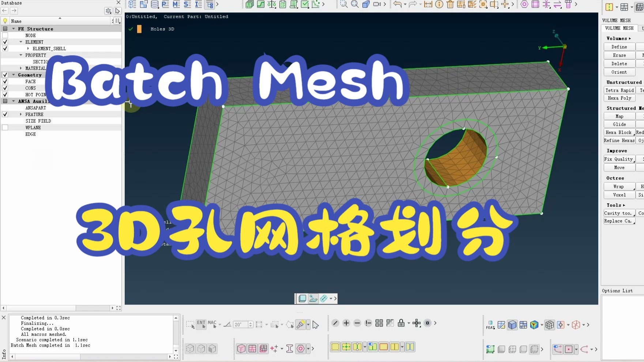Open the Sets list icon
Image resolution: width=644 pixels, height=362 pixels.
click(187, 4)
